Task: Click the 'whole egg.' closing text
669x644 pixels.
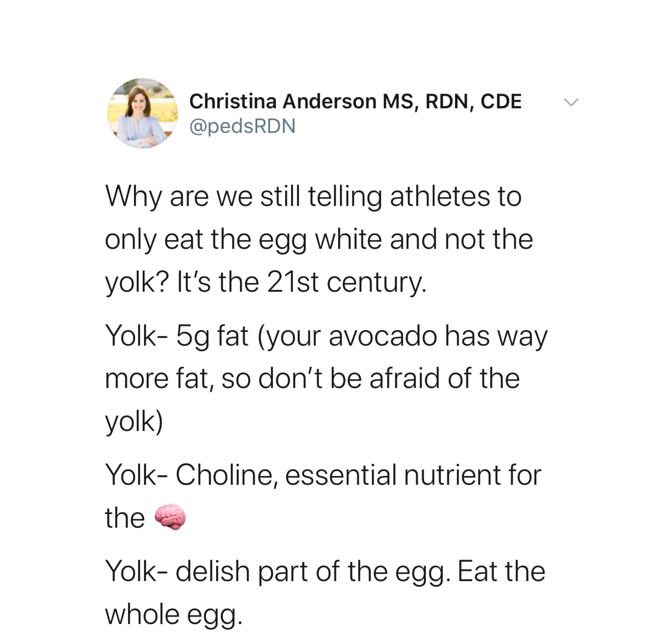Action: coord(173,614)
